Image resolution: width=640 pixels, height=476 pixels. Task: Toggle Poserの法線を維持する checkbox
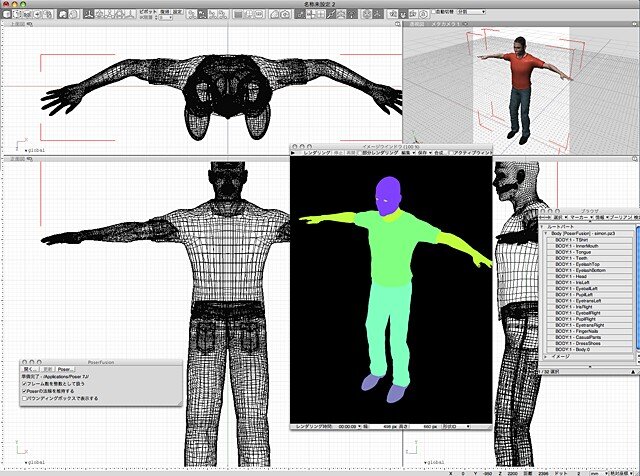coord(24,391)
